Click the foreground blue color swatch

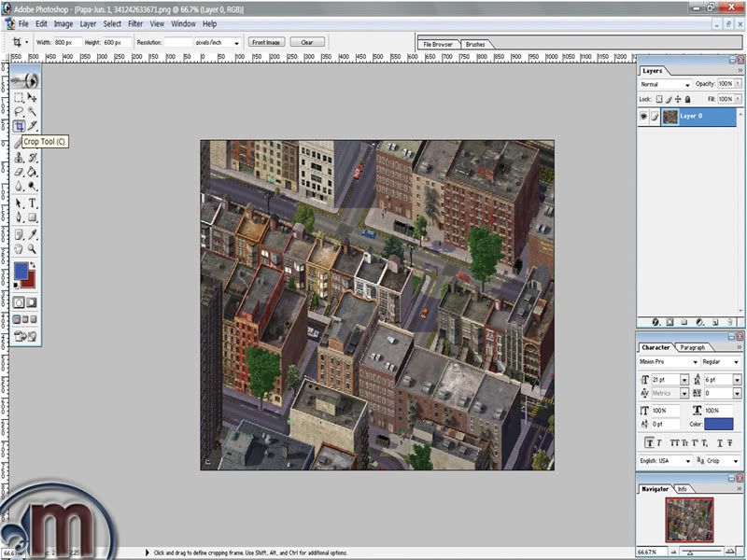(20, 270)
